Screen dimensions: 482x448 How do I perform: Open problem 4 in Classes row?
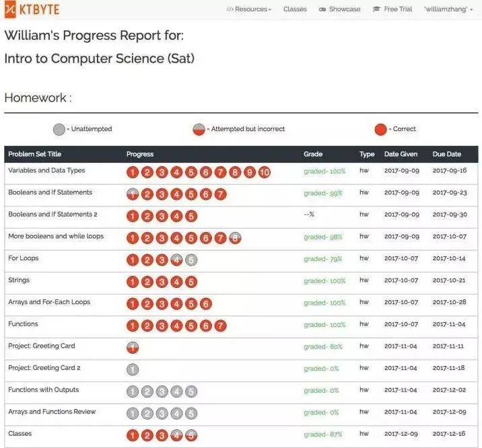[176, 435]
